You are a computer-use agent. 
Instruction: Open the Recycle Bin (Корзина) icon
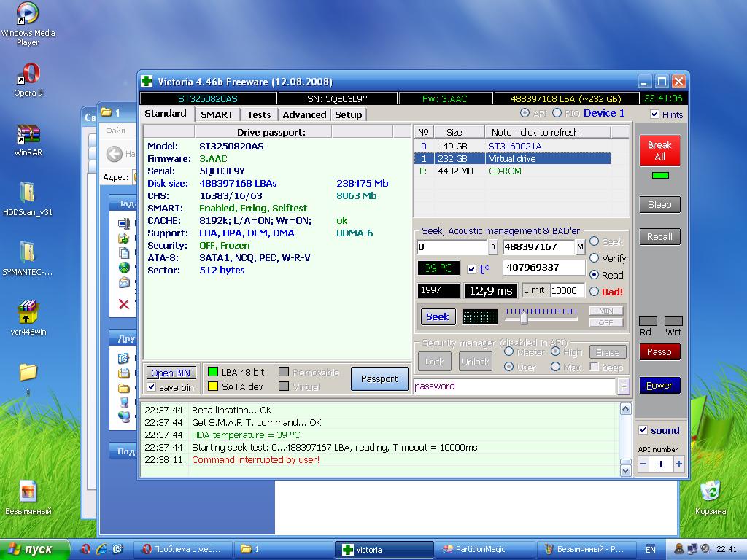click(710, 491)
